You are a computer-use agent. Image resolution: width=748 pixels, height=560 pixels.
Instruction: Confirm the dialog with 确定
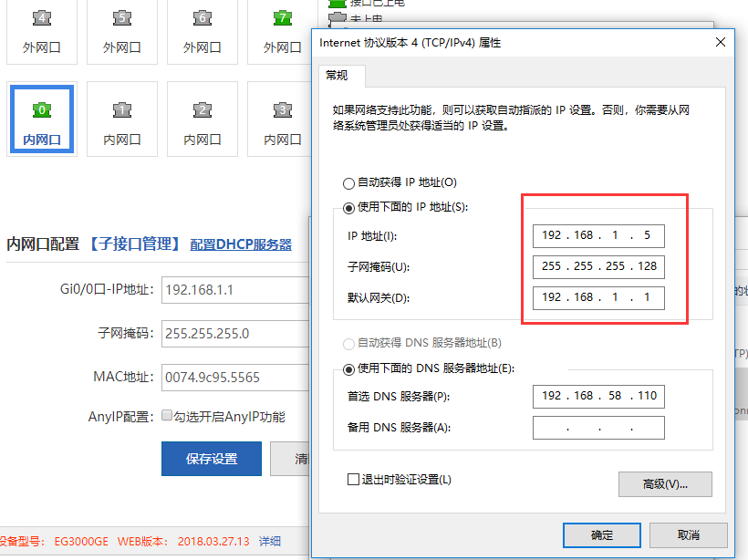pos(602,534)
